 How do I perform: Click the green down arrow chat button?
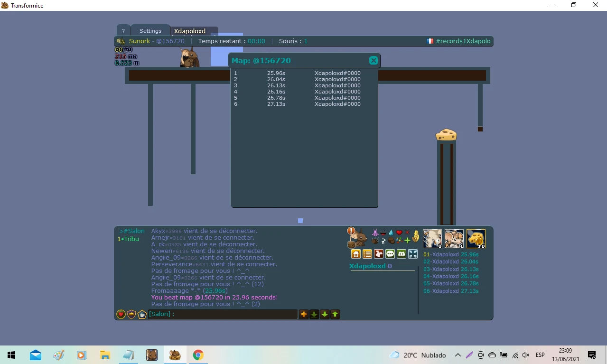pos(325,314)
